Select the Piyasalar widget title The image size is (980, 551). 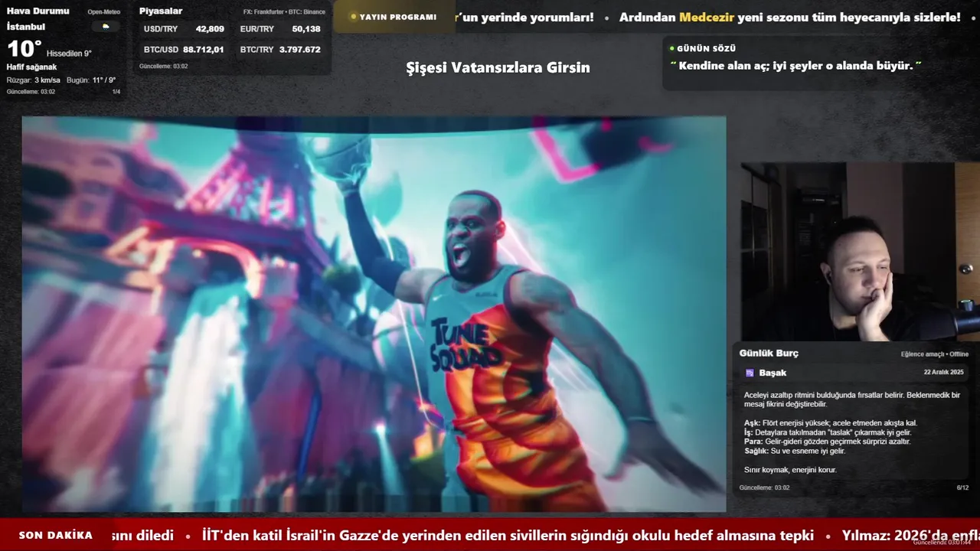coord(161,11)
